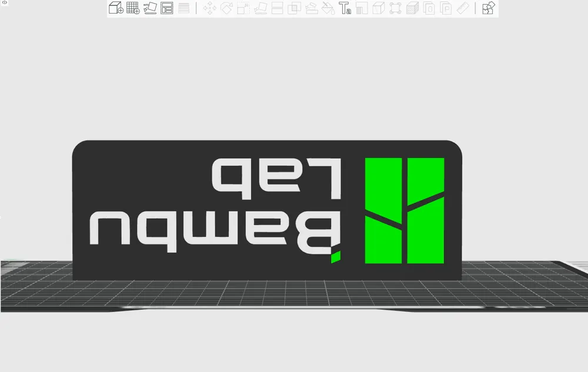
Task: Run Auto Orient on the model
Action: 149,8
